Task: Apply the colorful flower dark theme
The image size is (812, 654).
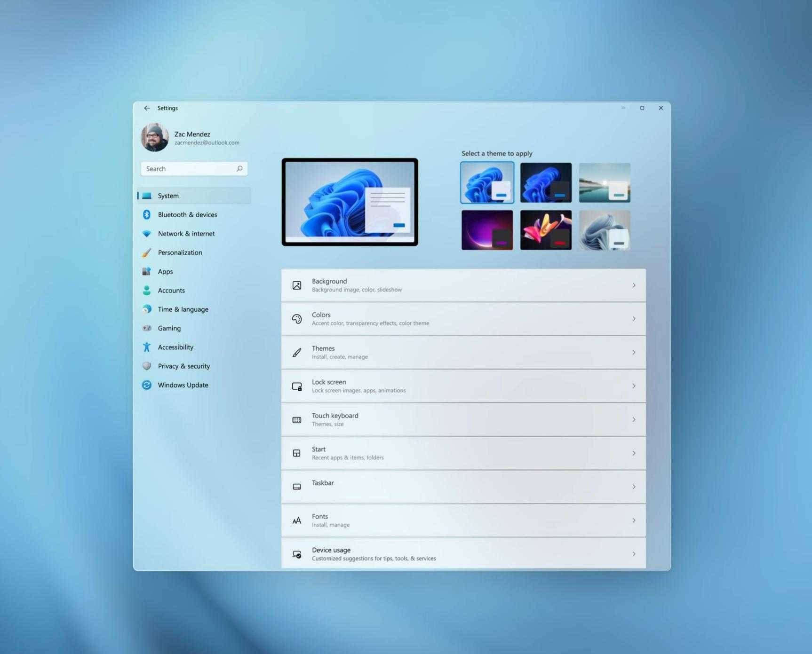Action: pyautogui.click(x=546, y=230)
